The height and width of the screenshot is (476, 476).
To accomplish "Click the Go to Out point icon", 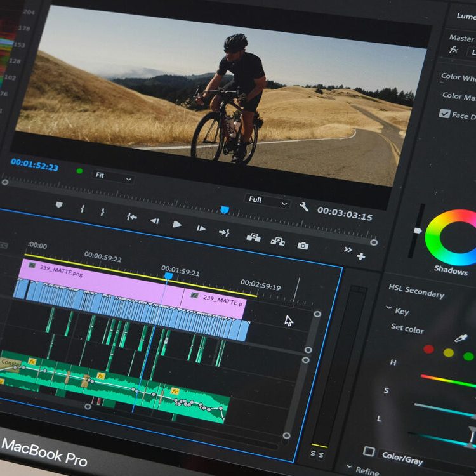I will click(224, 232).
